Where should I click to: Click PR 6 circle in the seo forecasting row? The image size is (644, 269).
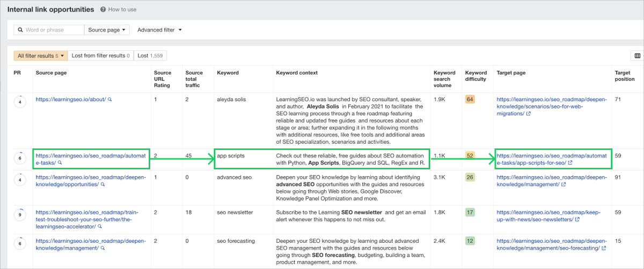[20, 243]
